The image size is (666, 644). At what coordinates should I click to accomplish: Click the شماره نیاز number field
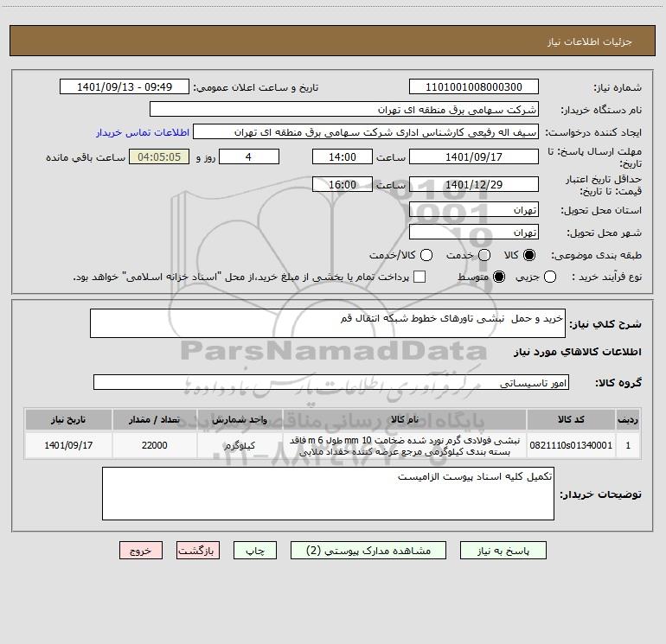[474, 87]
